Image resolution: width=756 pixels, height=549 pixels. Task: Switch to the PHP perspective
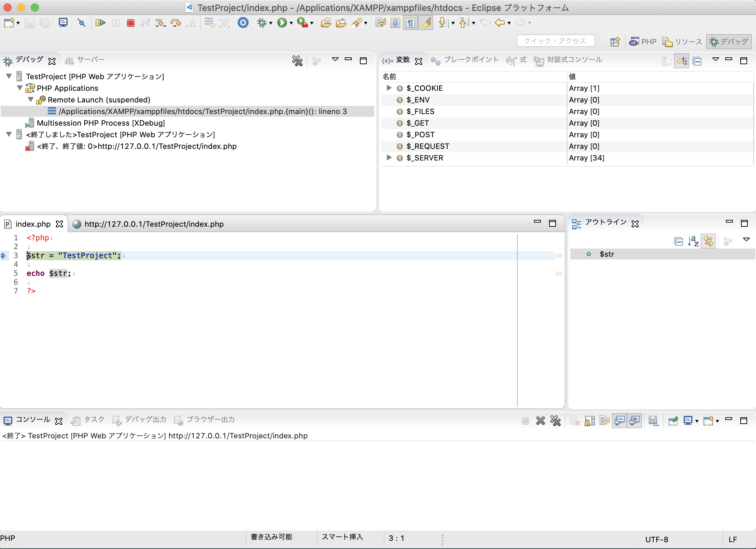click(643, 42)
